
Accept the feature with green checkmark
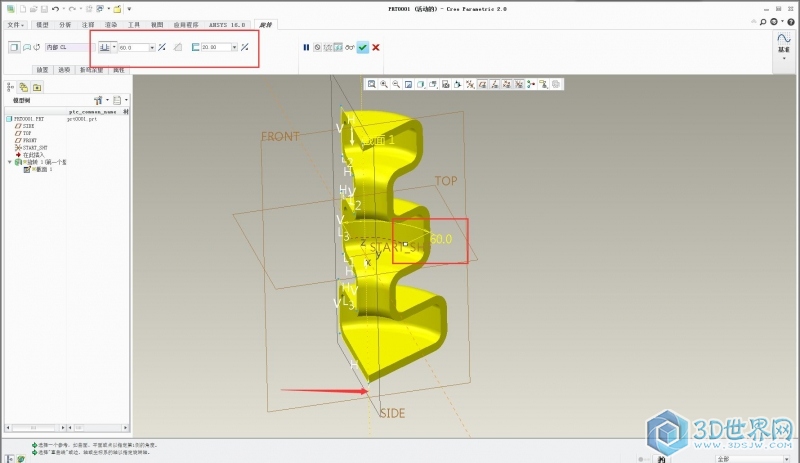363,47
